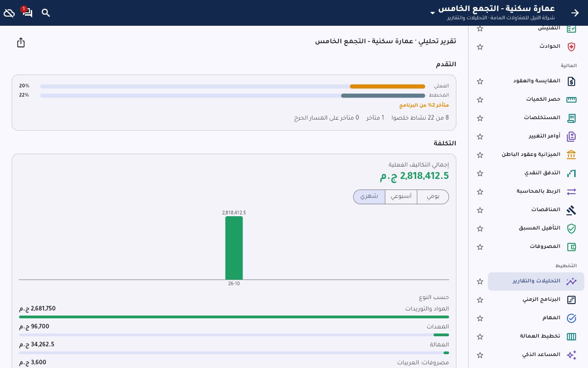Toggle favorite star for التدفق النقدي
The height and width of the screenshot is (368, 588).
pyautogui.click(x=480, y=173)
